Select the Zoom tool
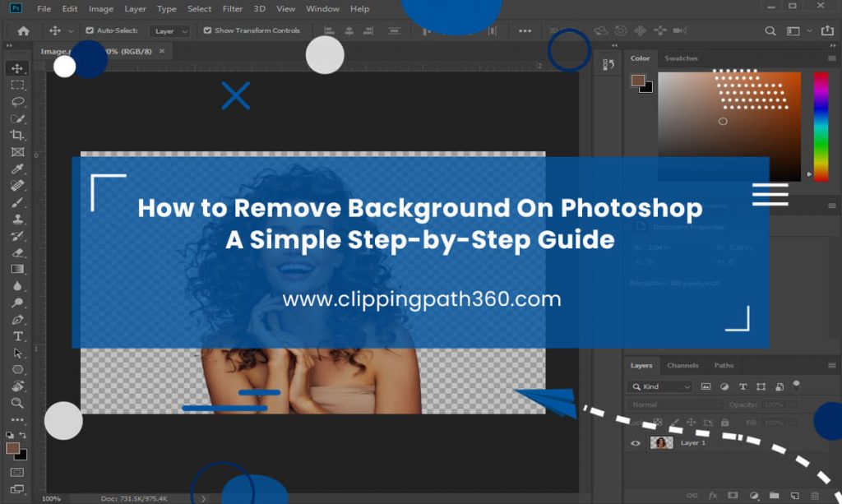 [17, 403]
